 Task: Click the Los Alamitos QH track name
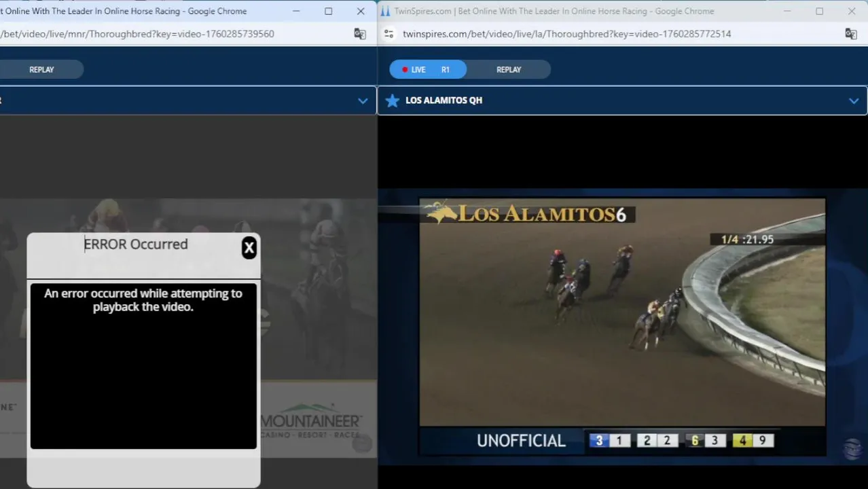tap(444, 101)
